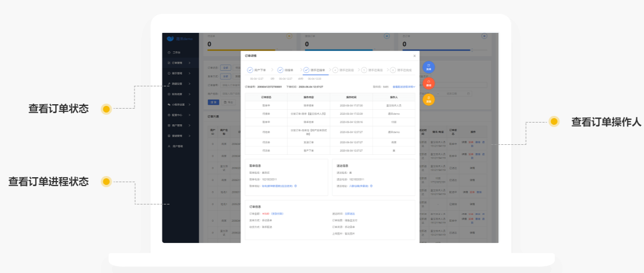The image size is (644, 273).
Task: Click the 订单列表 heading behind dialog
Action: [214, 117]
